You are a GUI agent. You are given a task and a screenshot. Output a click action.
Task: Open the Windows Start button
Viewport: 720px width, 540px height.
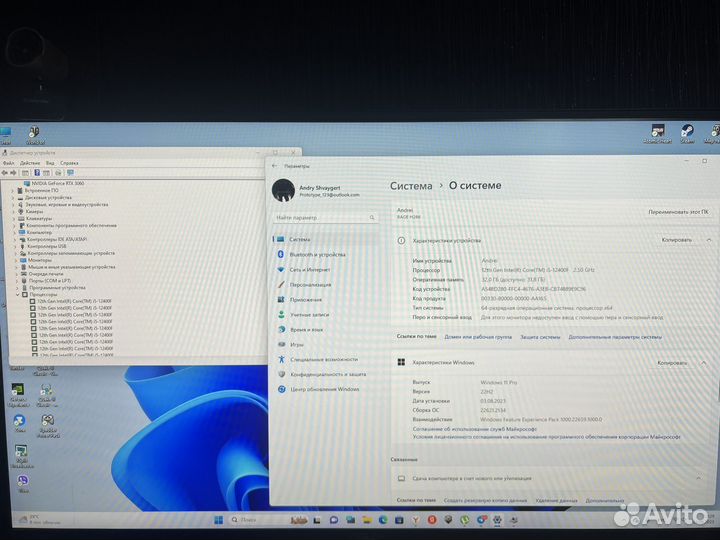[x=219, y=520]
